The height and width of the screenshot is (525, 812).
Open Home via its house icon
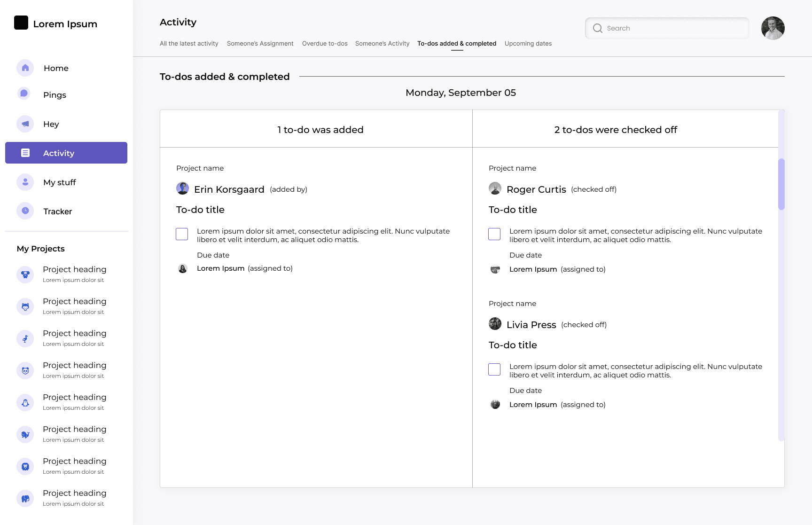pos(25,68)
